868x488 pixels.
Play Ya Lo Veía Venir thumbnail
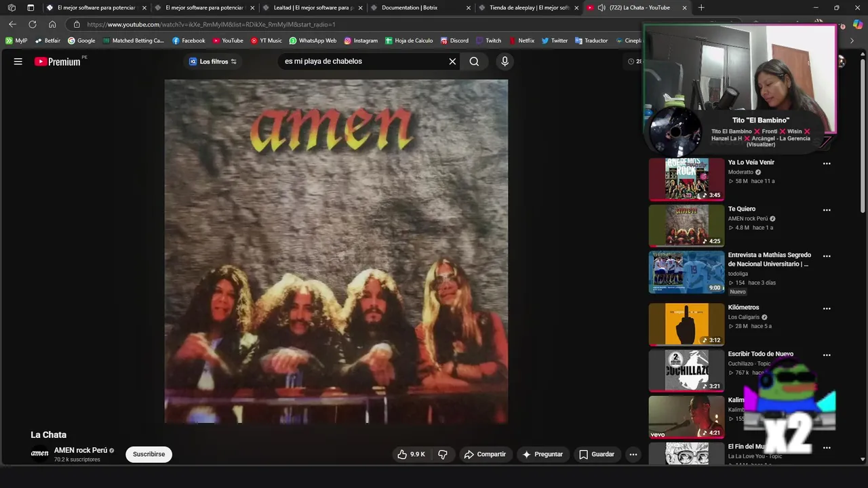pos(687,179)
